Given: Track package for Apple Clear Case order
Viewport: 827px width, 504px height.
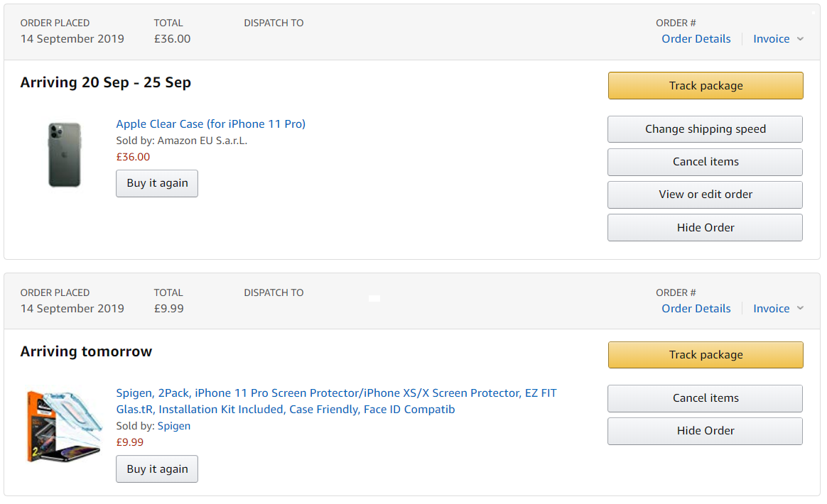Looking at the screenshot, I should 706,85.
